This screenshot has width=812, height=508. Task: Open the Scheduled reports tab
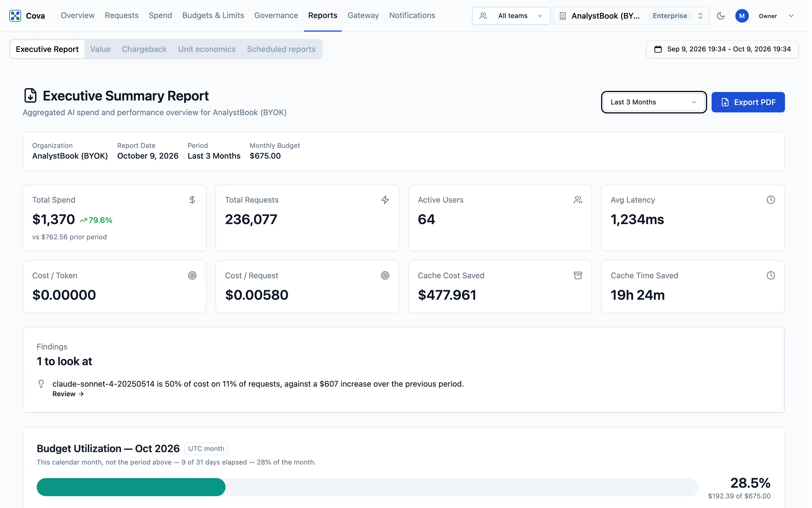281,49
